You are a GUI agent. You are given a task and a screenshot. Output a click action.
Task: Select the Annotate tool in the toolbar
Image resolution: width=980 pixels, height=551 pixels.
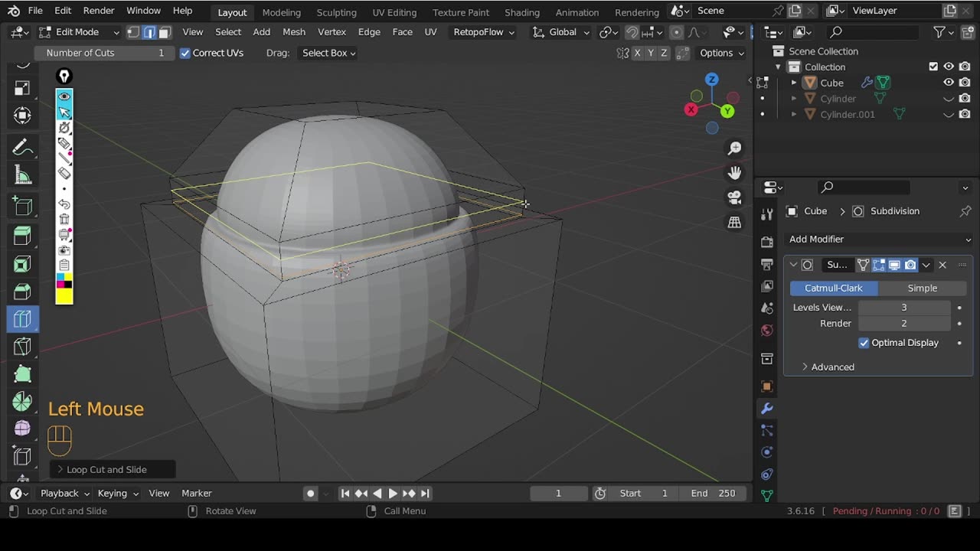[22, 147]
